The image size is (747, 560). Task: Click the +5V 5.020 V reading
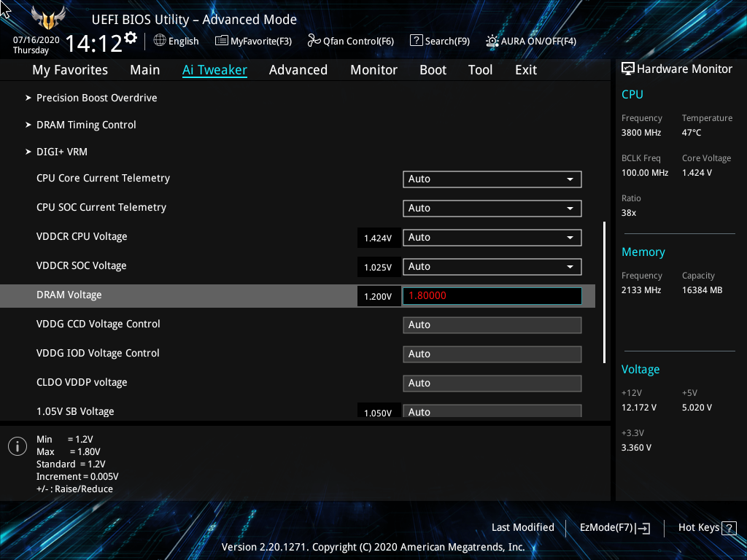click(697, 408)
